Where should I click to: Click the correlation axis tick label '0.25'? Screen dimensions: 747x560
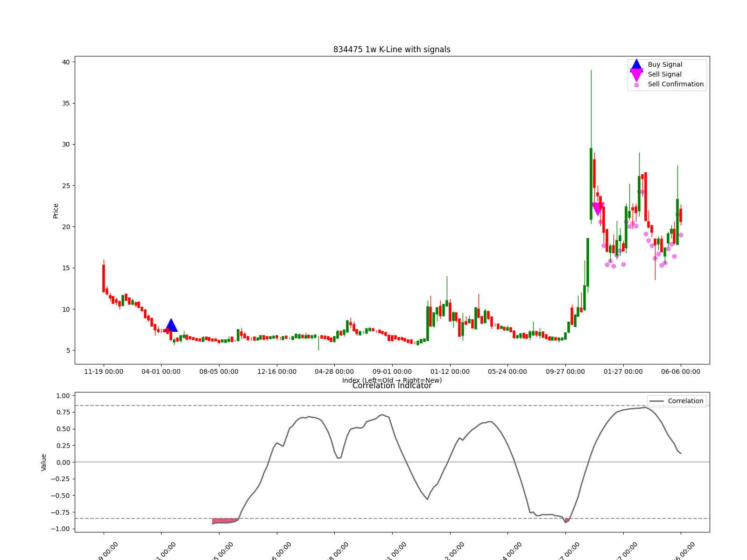(63, 446)
